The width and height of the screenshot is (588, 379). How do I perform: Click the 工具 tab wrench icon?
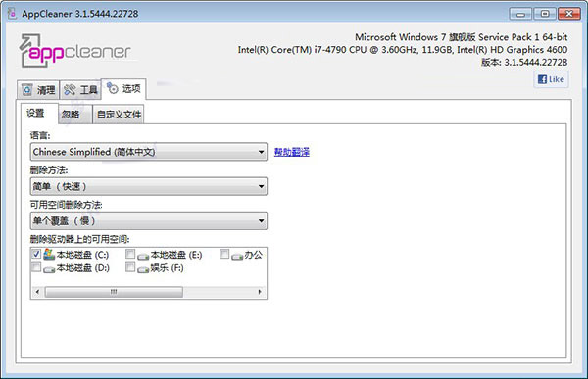coord(70,90)
